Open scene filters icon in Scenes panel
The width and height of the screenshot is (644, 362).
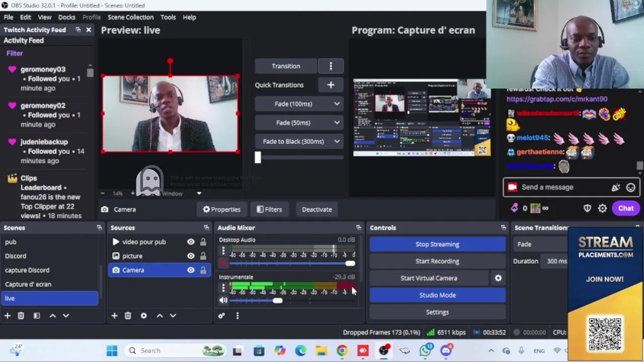pos(37,316)
